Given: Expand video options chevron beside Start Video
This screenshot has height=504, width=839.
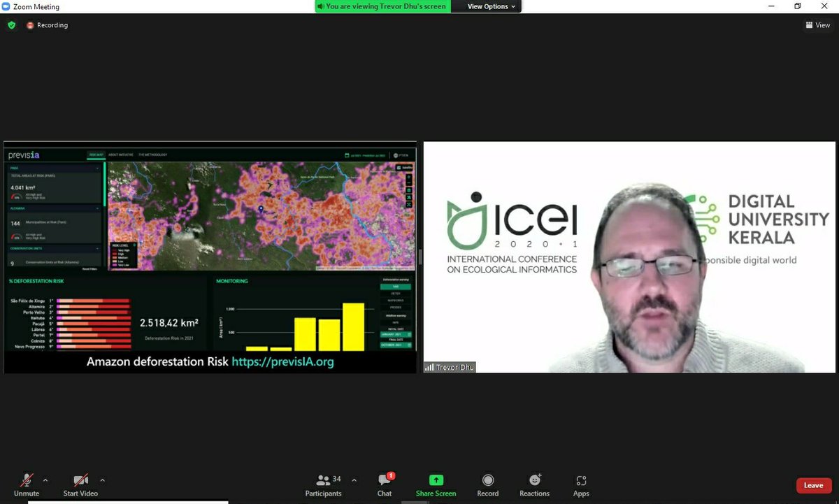Looking at the screenshot, I should [x=103, y=480].
